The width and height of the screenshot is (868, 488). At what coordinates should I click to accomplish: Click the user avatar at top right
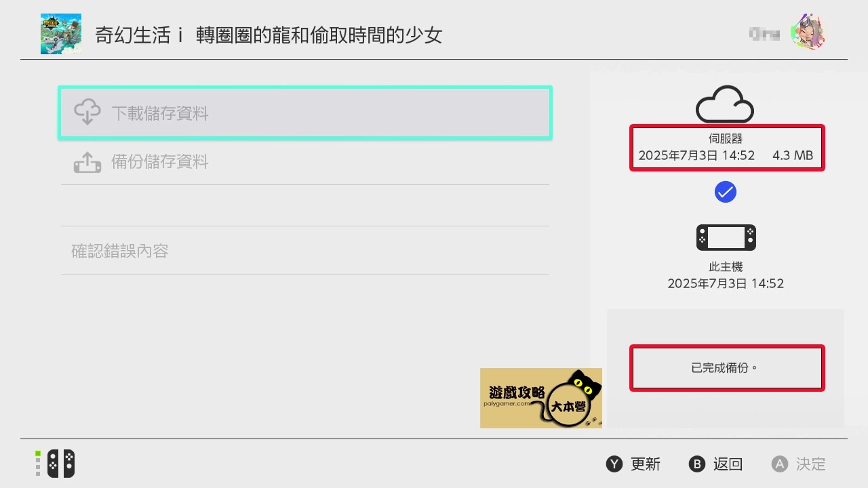810,32
